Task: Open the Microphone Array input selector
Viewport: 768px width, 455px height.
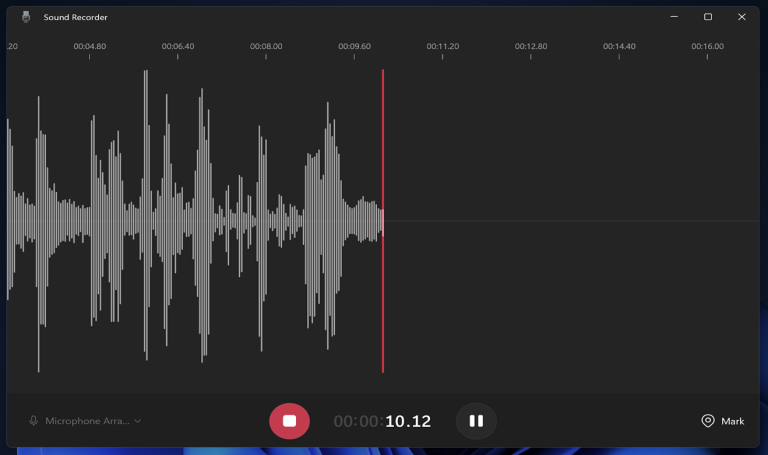Action: click(x=87, y=421)
